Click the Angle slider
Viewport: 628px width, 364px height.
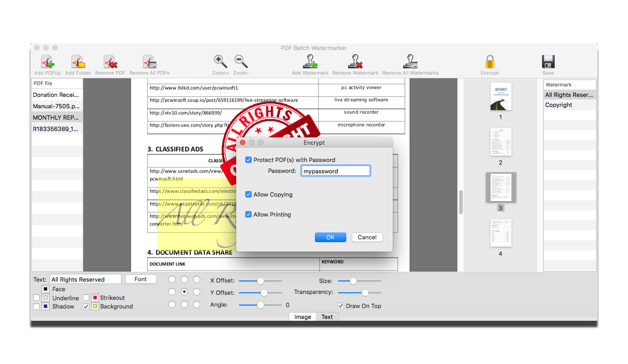pyautogui.click(x=260, y=305)
